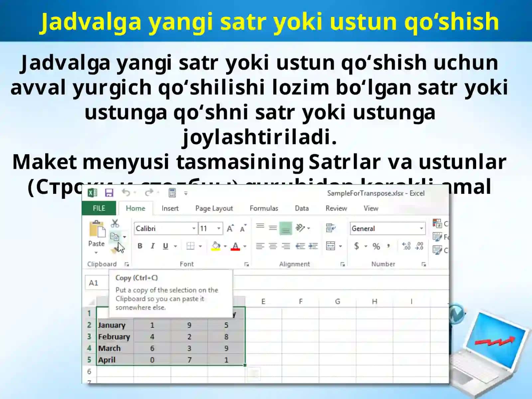Switch to the Insert ribbon tab
Image resolution: width=532 pixels, height=399 pixels.
pyautogui.click(x=170, y=208)
